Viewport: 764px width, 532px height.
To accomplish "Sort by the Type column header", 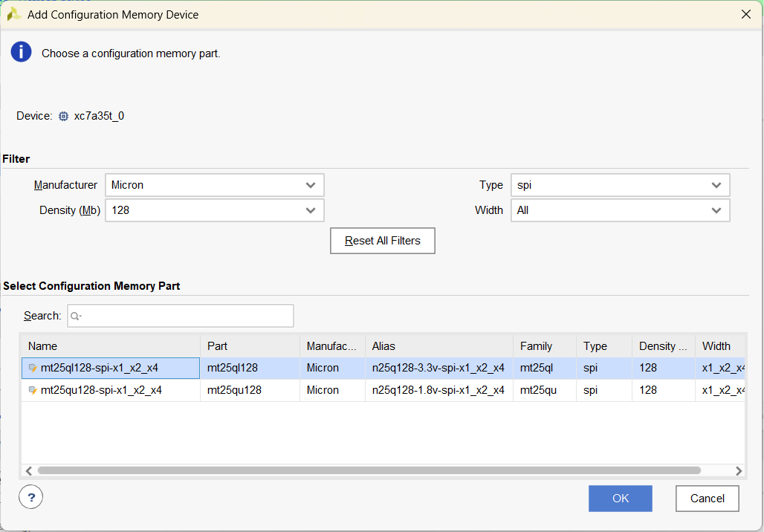I will [604, 346].
